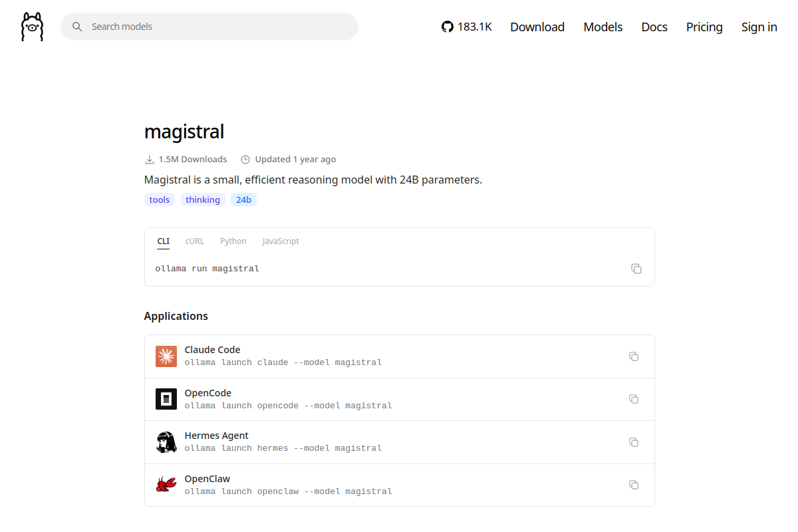Click the magistral page title

coord(184,132)
